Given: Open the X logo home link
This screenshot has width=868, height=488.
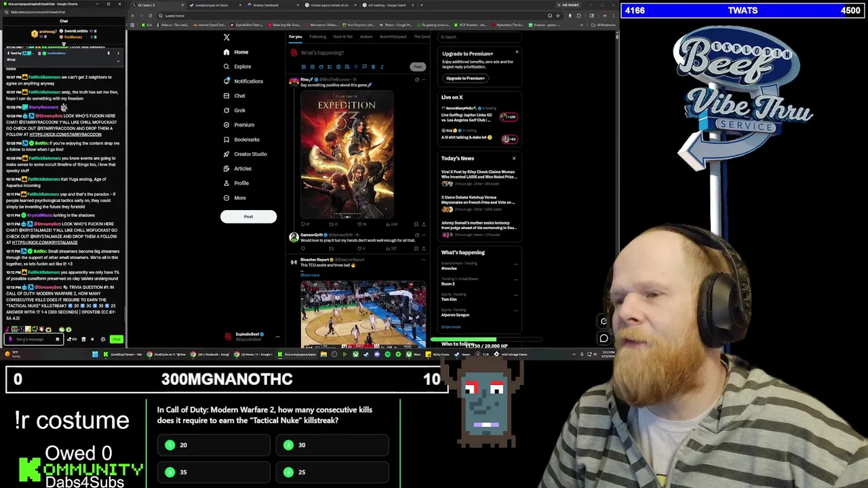Looking at the screenshot, I should pyautogui.click(x=226, y=37).
